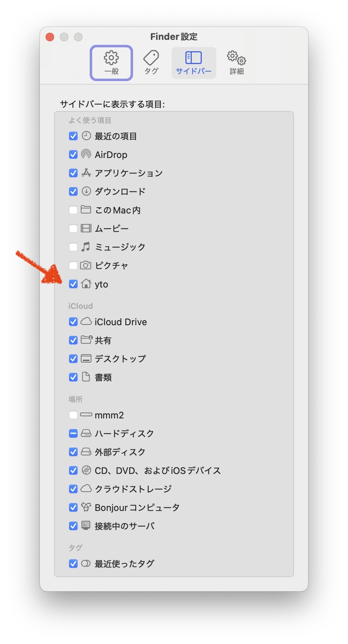The width and height of the screenshot is (348, 644).
Task: Open the 一般 general settings tab
Action: [x=111, y=63]
